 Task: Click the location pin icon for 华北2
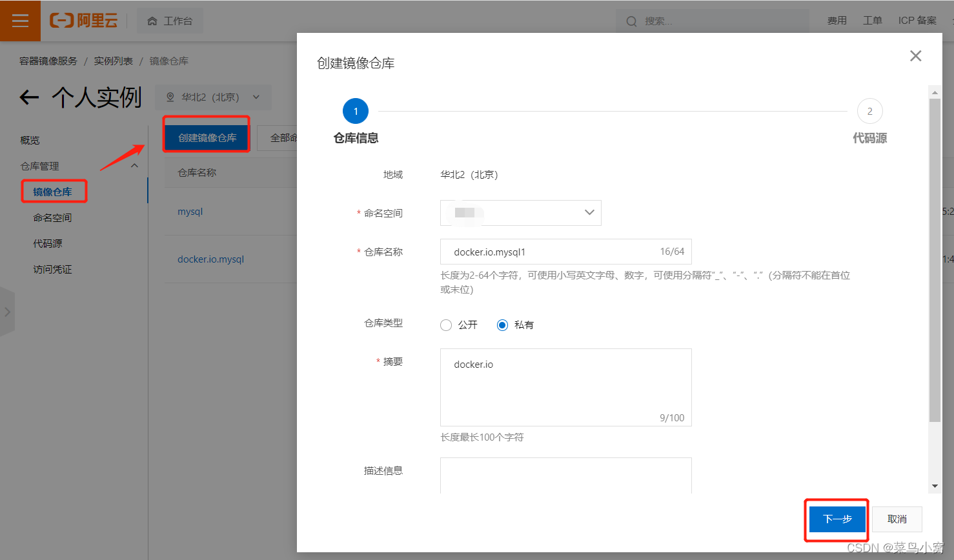170,97
